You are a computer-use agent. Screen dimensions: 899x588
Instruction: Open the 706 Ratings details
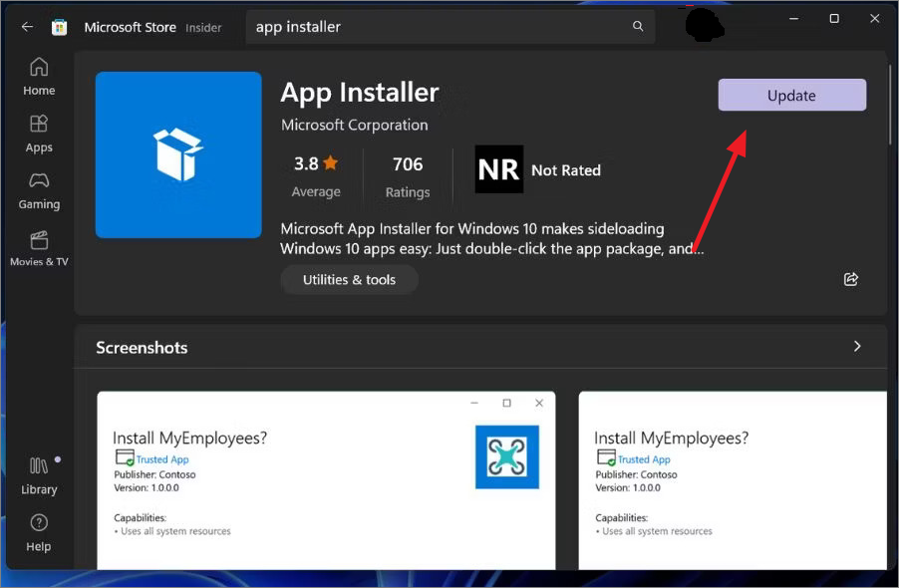(408, 177)
